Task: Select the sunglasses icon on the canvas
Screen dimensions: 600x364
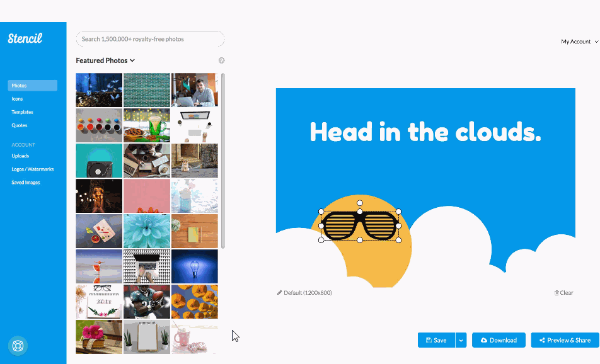Action: point(360,225)
